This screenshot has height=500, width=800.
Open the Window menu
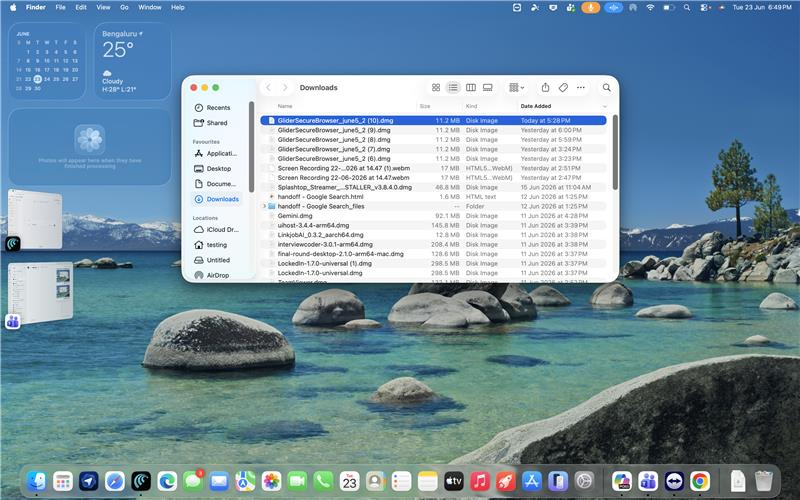(150, 8)
